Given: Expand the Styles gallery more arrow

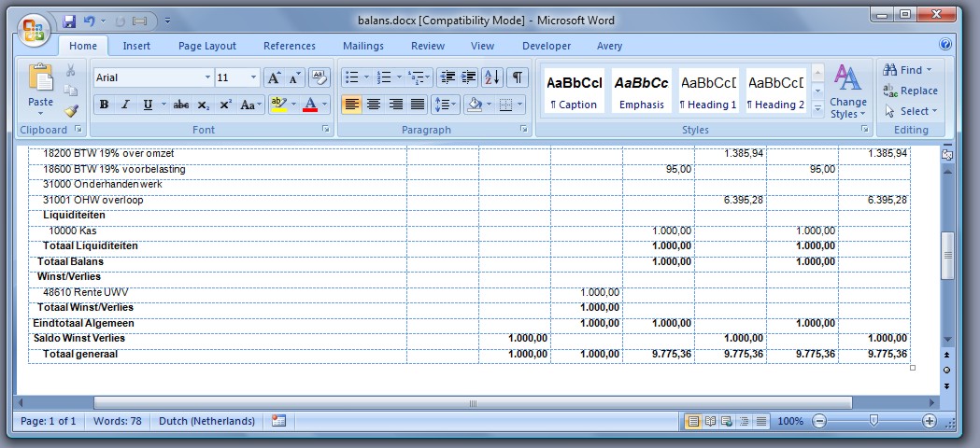Looking at the screenshot, I should [817, 109].
